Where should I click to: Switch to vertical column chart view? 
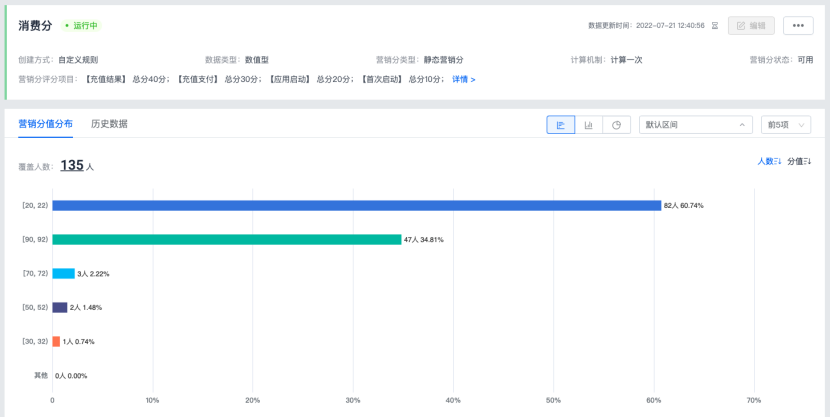[588, 125]
